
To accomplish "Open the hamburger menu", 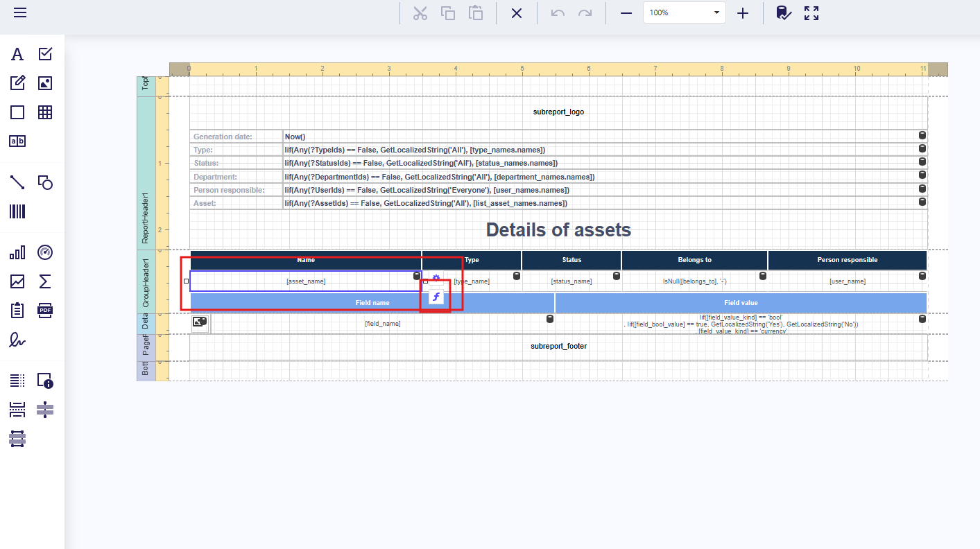I will click(20, 13).
